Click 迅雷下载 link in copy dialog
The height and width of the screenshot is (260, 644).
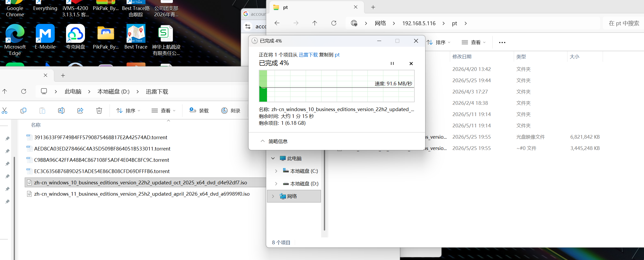tap(308, 55)
